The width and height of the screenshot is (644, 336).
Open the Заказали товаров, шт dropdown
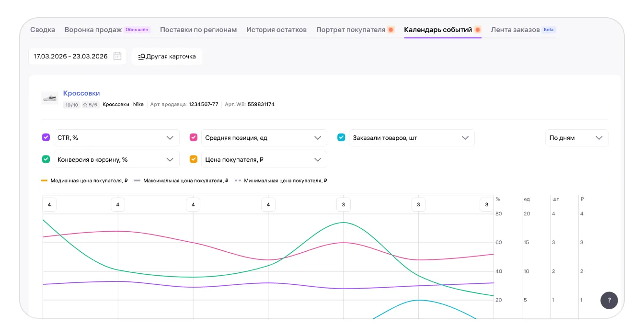pyautogui.click(x=411, y=138)
